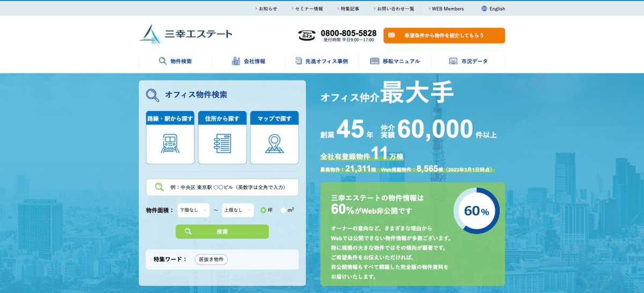Screen dimensions: 644x293
Task: Select the m² unit radio button
Action: (x=283, y=210)
